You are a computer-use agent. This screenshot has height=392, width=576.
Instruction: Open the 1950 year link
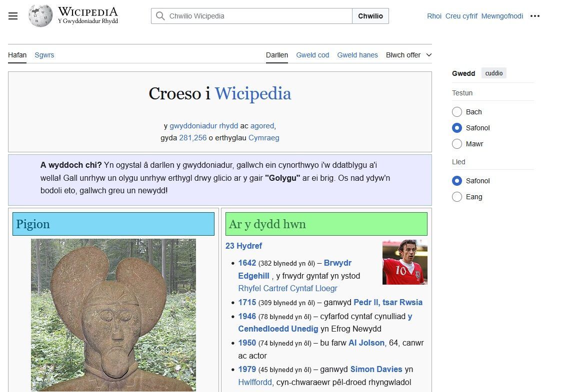click(x=247, y=343)
